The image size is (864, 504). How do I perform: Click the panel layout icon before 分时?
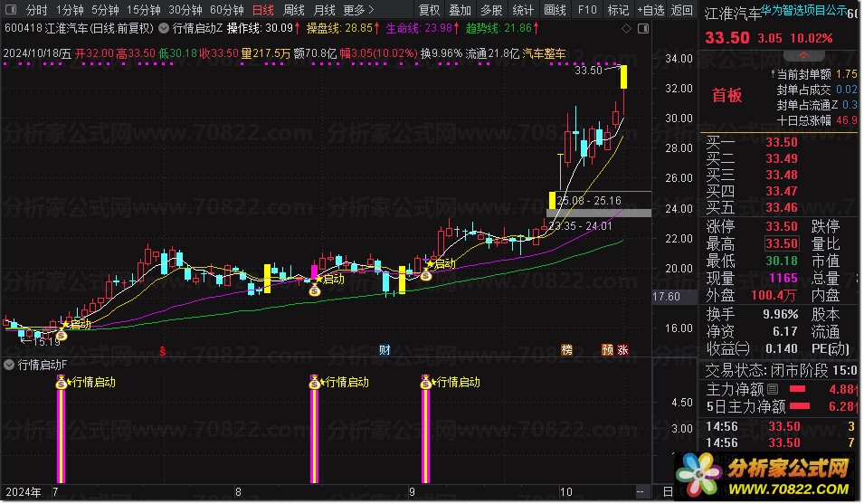11,10
